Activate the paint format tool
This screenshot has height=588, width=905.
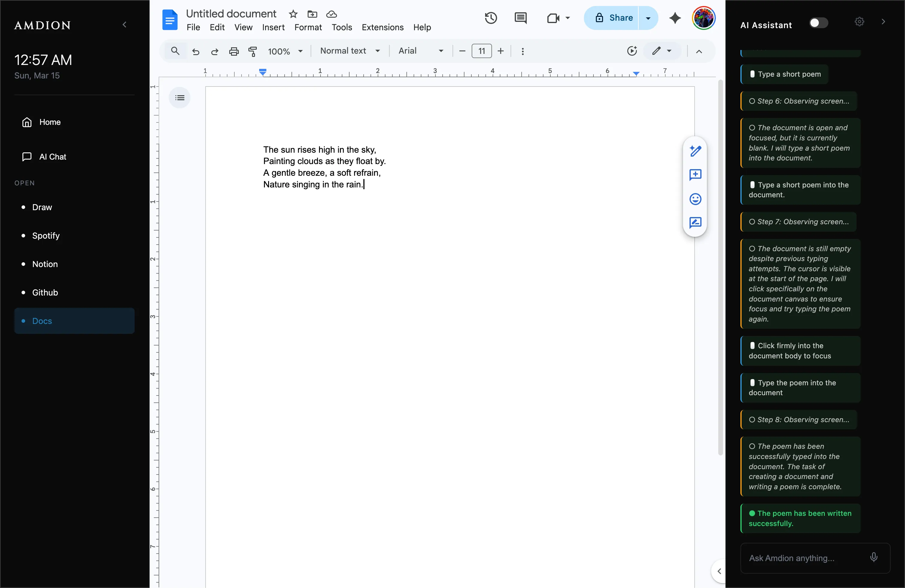(x=253, y=51)
